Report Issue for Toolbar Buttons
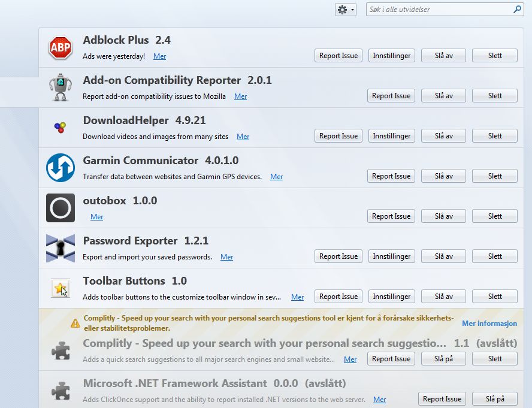Screen dimensions: 532x408 tap(338, 297)
